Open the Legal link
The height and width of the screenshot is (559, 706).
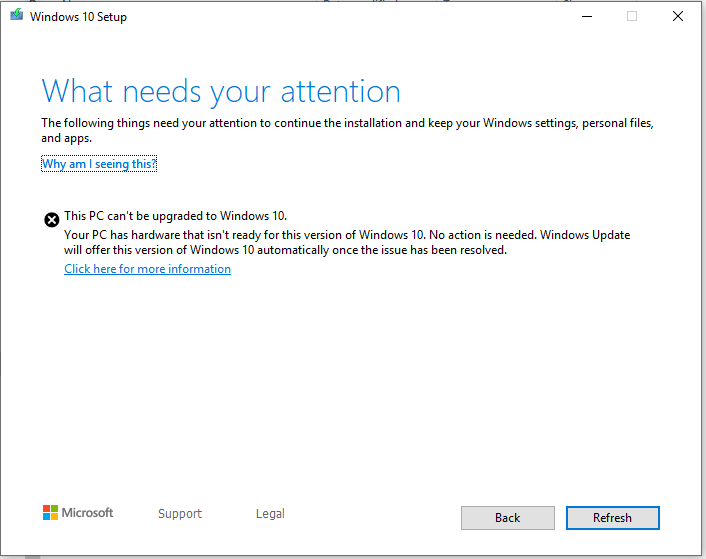click(270, 514)
